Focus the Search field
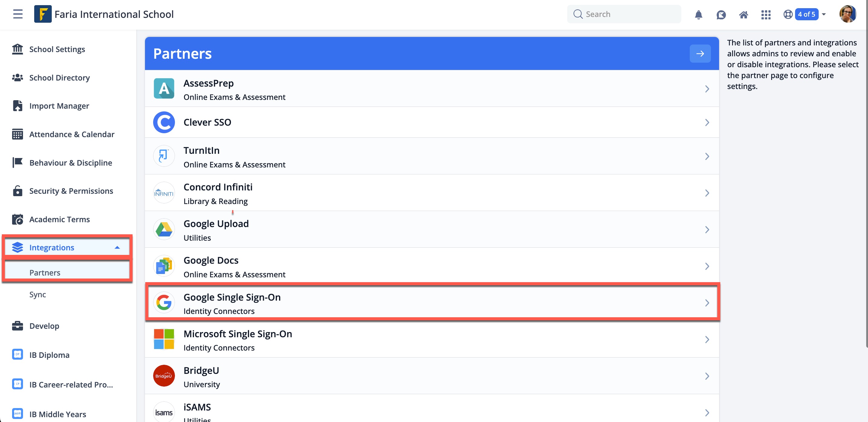Viewport: 868px width, 422px height. coord(624,14)
